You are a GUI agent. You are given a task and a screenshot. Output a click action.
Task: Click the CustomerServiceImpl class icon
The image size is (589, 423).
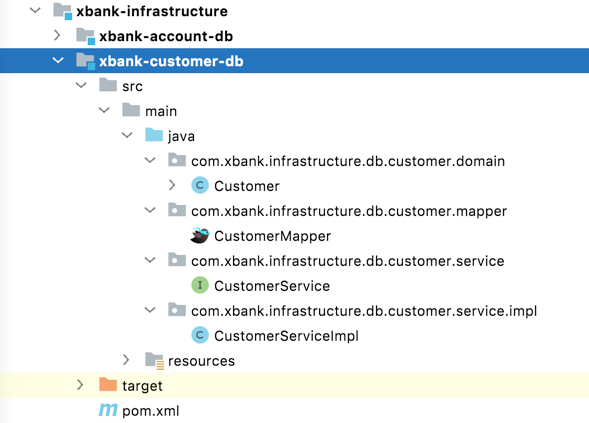point(200,335)
